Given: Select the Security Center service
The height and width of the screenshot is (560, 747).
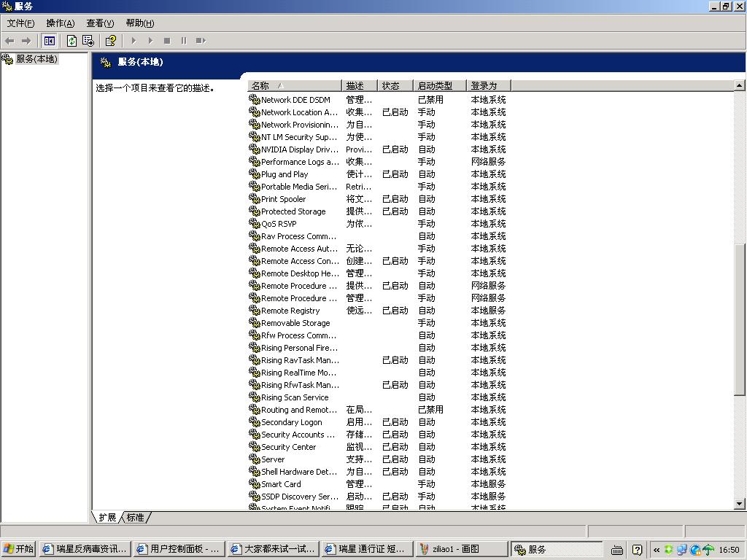Looking at the screenshot, I should pyautogui.click(x=288, y=447).
